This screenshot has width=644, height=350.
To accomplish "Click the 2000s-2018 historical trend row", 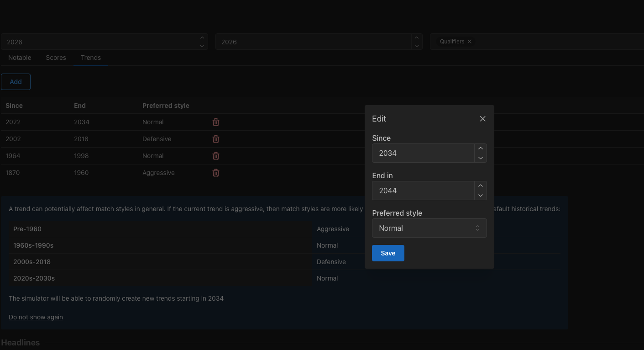I will pyautogui.click(x=284, y=262).
